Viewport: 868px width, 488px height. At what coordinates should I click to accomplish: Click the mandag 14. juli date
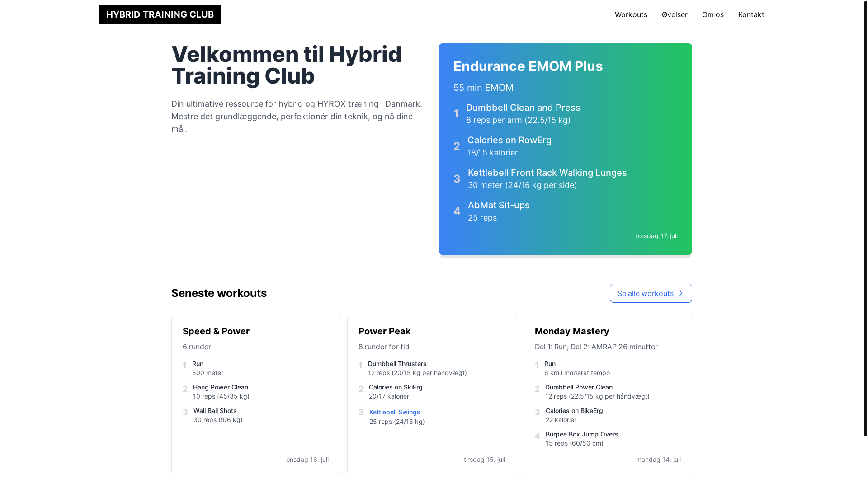tap(658, 460)
